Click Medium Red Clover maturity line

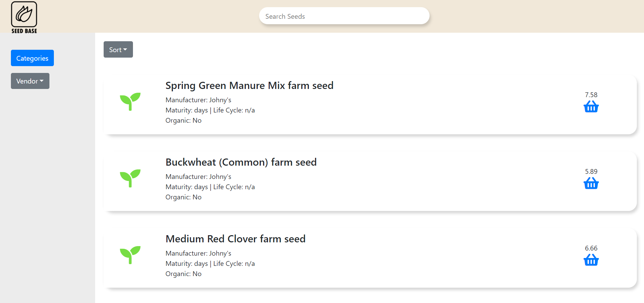(x=210, y=263)
